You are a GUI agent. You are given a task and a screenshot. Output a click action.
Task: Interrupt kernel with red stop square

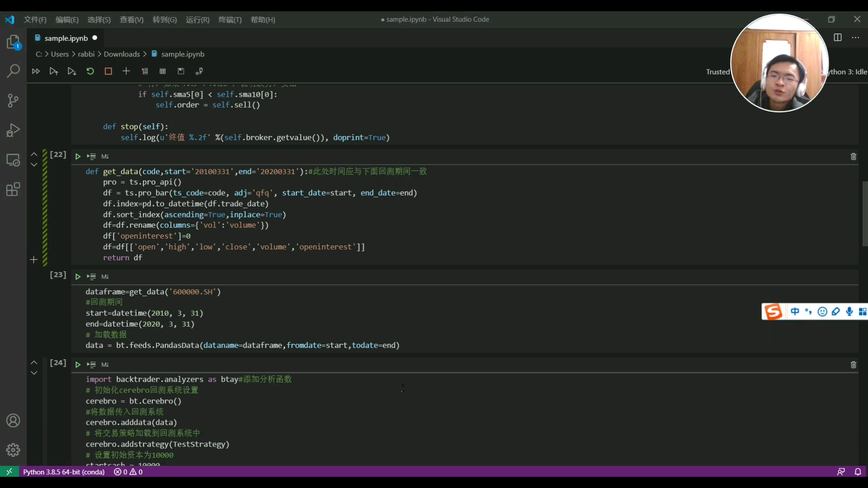(108, 71)
